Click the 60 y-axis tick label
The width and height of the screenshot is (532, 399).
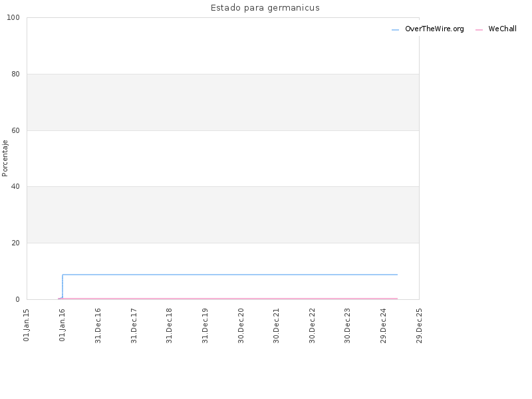15,130
